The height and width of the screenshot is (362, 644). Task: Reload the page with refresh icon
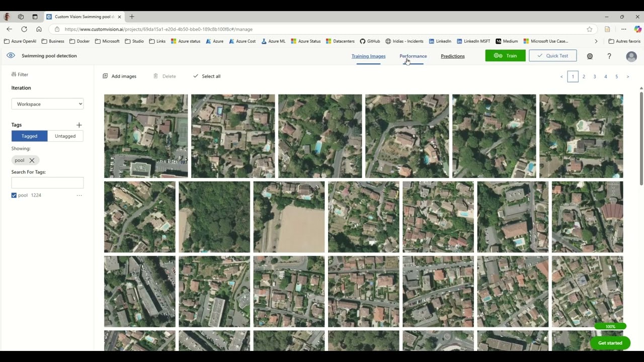point(24,29)
